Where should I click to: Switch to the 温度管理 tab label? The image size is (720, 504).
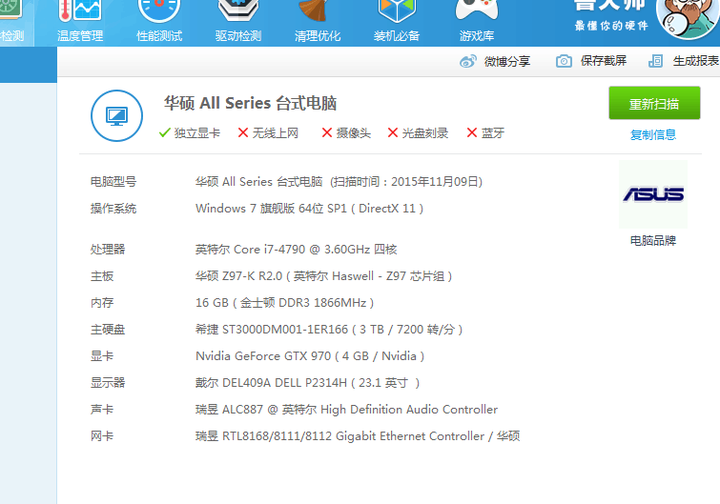(x=80, y=36)
